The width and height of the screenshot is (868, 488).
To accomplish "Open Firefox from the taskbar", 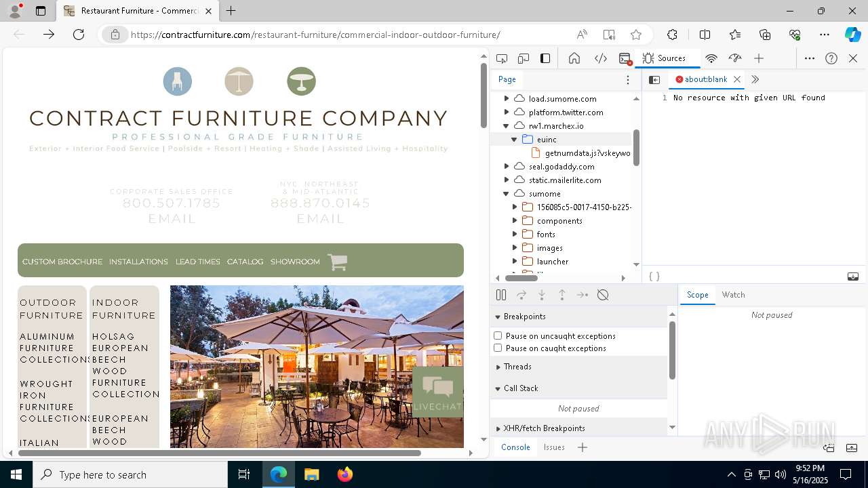I will (x=344, y=474).
